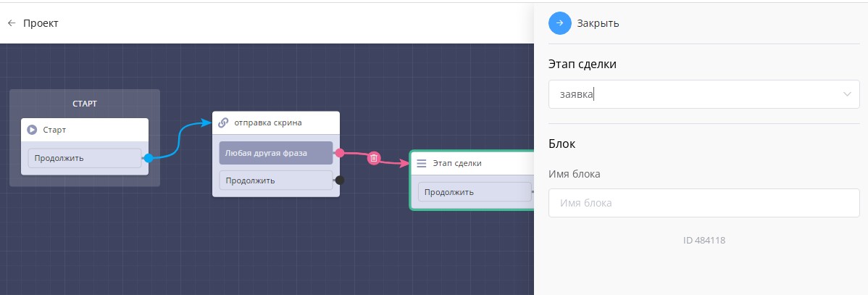Click the blue arrow close-panel icon
The height and width of the screenshot is (295, 868).
(559, 23)
